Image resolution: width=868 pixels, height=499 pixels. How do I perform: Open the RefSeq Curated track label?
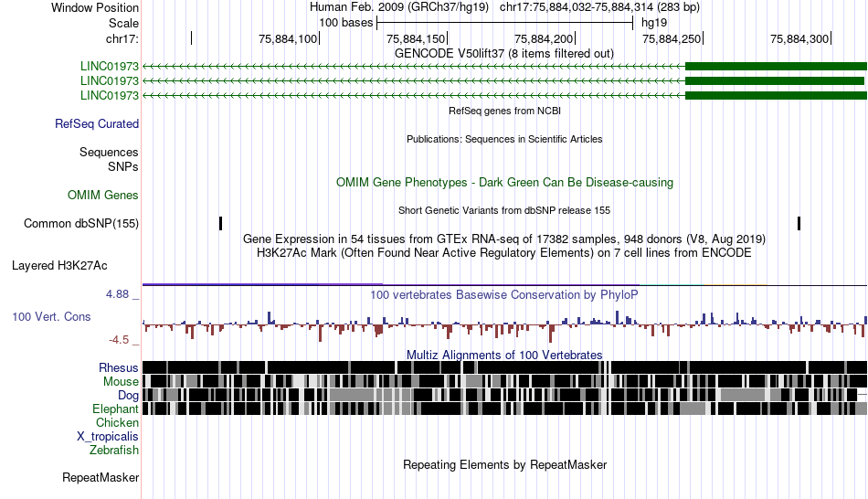(96, 123)
